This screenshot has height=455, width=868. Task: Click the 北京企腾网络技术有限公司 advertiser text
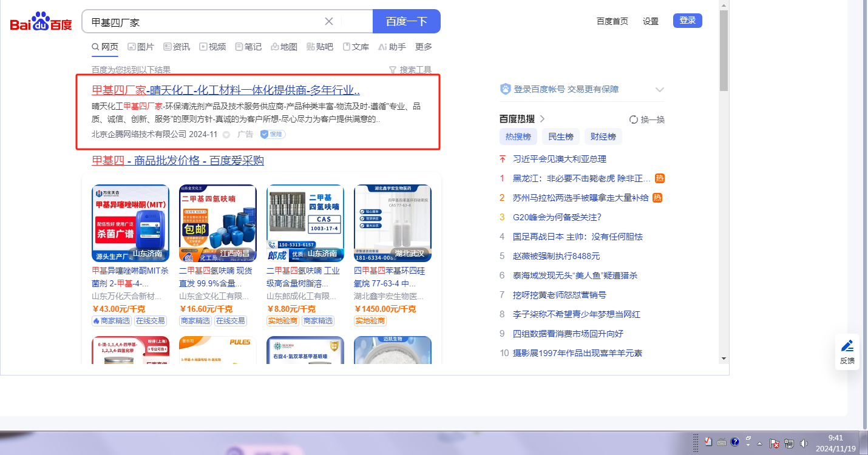[139, 134]
